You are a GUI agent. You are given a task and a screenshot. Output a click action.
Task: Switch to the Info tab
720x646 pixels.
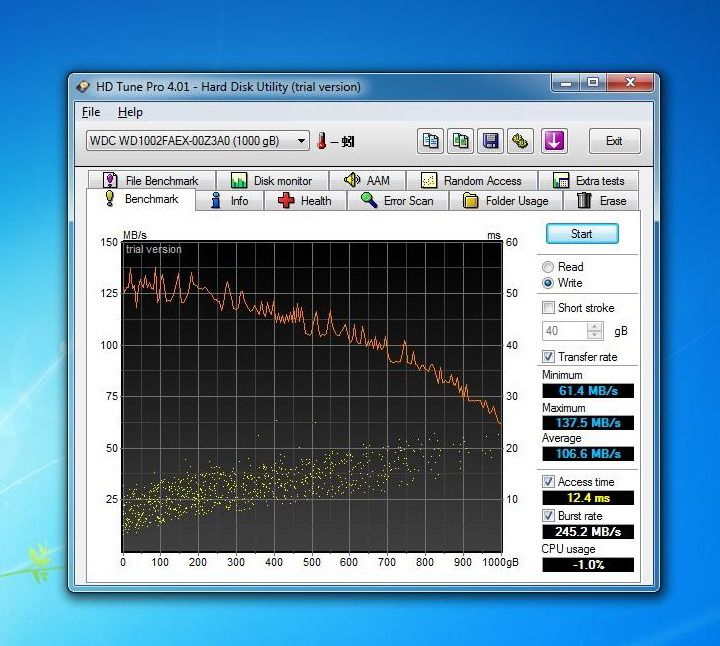pos(230,201)
